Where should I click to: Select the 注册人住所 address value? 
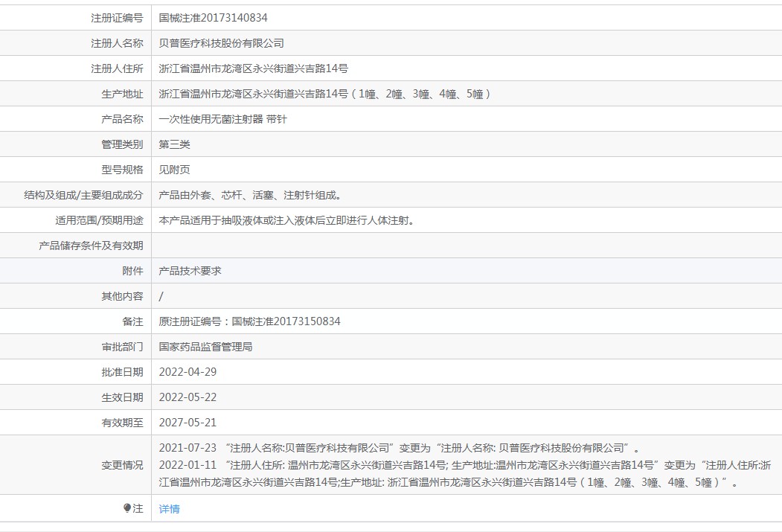coord(254,68)
